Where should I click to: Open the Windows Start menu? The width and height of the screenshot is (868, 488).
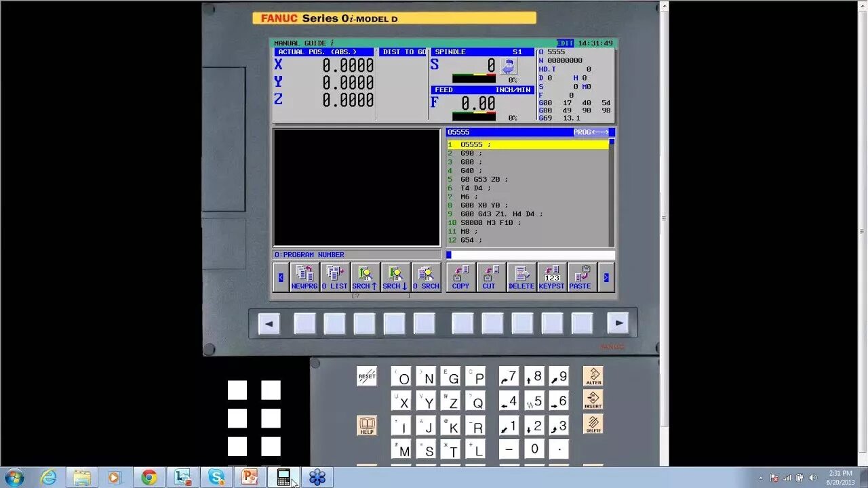[x=14, y=477]
